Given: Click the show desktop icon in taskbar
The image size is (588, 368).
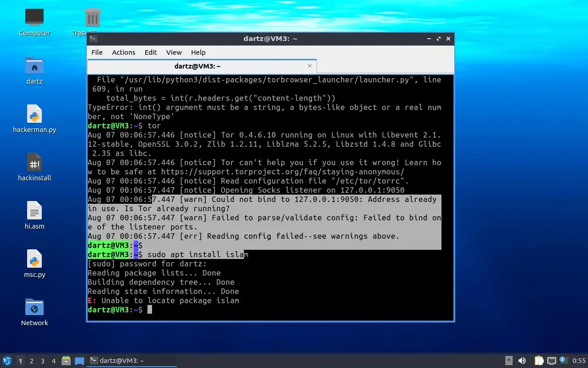Looking at the screenshot, I should coord(79,361).
